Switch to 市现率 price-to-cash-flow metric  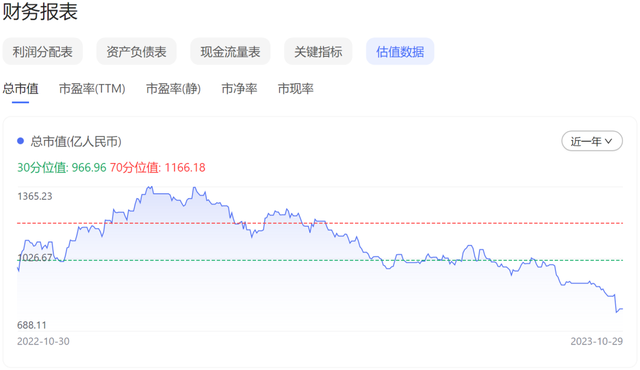pyautogui.click(x=296, y=89)
